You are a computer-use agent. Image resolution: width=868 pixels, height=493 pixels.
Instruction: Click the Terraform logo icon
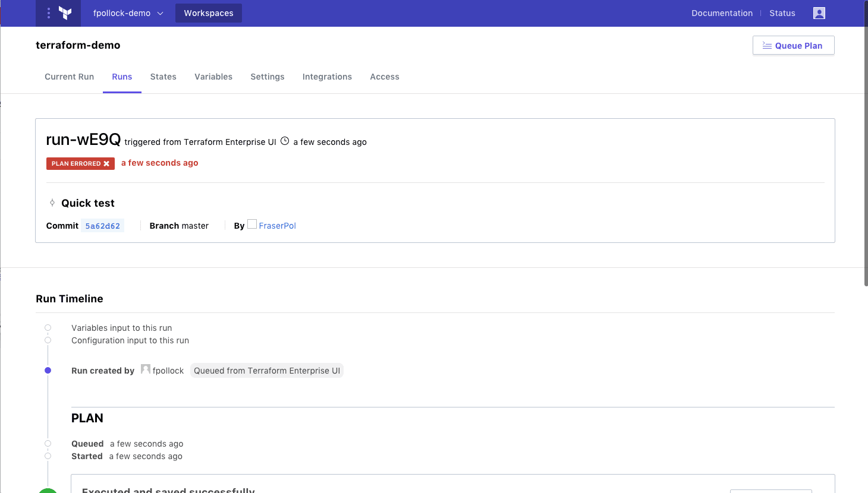pyautogui.click(x=65, y=13)
